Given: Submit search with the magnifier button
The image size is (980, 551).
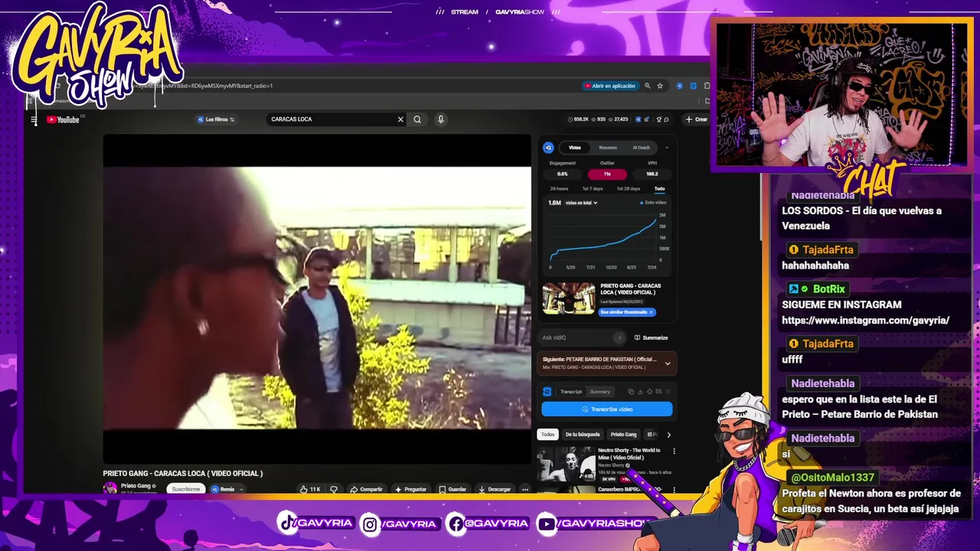Looking at the screenshot, I should (x=417, y=119).
